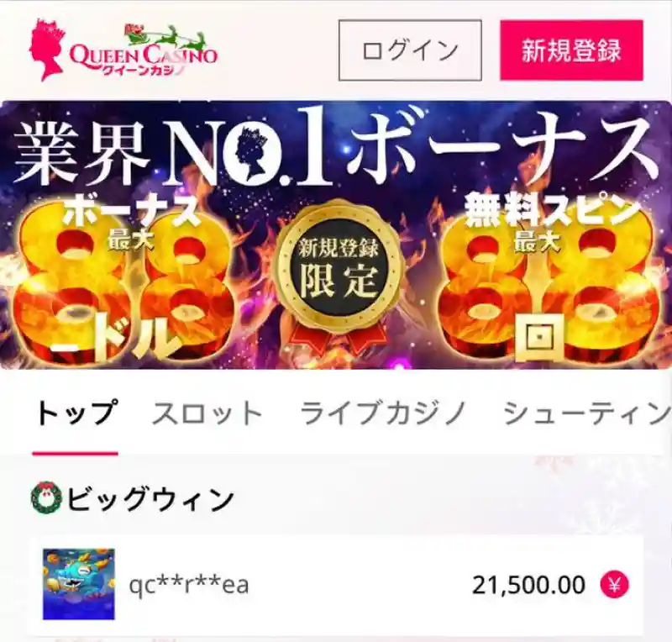Click the 新規登録 register button
Screen dimensions: 672x642
571,50
